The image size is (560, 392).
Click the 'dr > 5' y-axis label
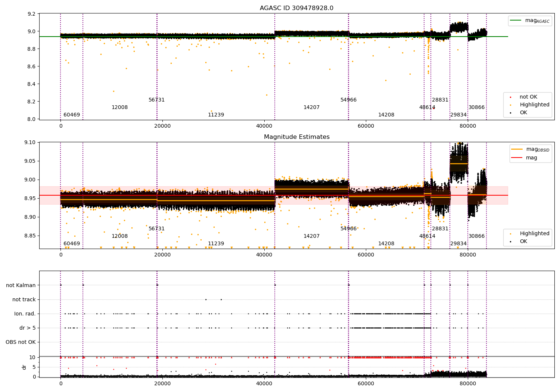(28, 328)
